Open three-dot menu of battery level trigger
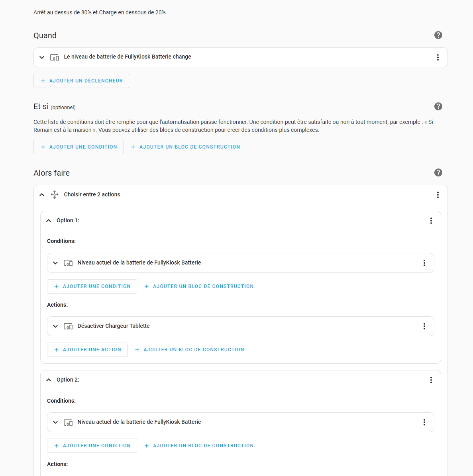The width and height of the screenshot is (473, 476). (438, 57)
